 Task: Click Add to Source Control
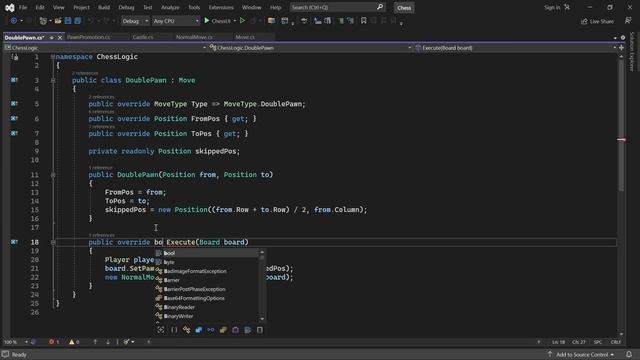pos(582,354)
